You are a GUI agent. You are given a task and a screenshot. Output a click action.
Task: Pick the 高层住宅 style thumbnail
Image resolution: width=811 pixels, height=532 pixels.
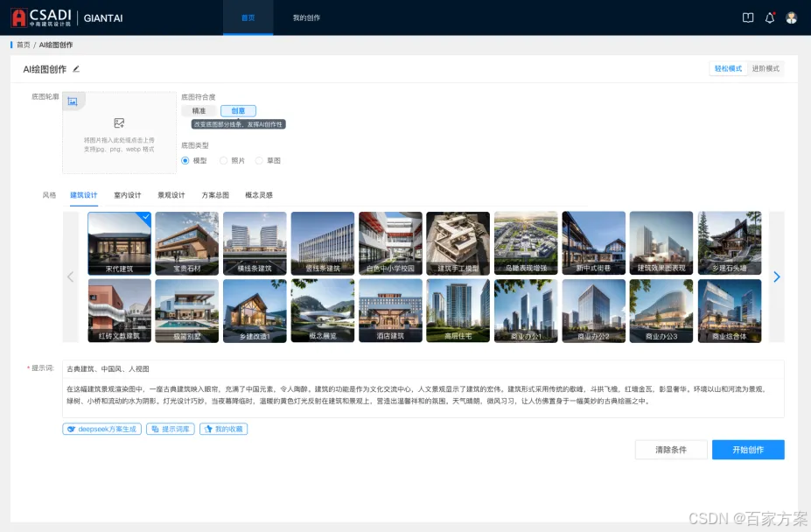pyautogui.click(x=458, y=311)
